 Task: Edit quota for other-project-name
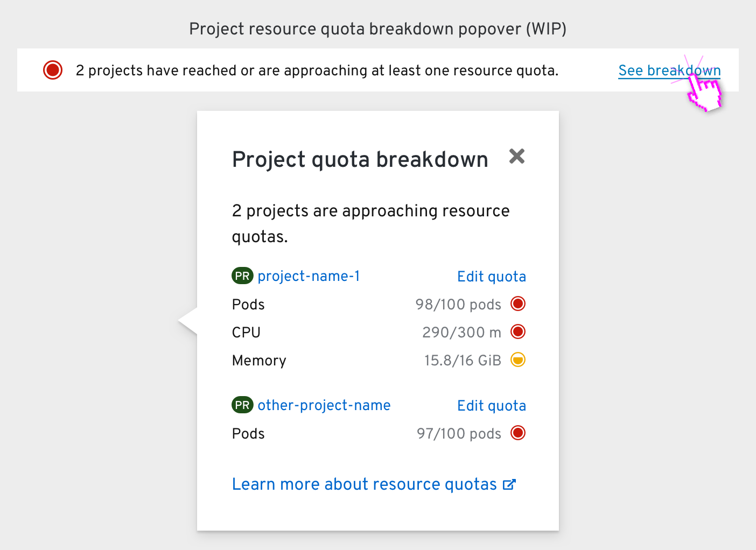pyautogui.click(x=492, y=406)
